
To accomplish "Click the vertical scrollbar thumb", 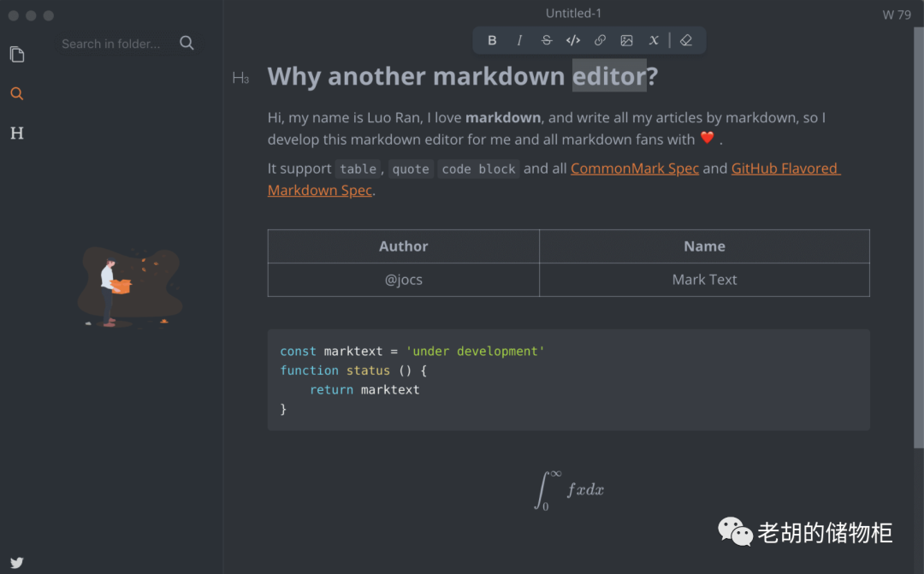I will pos(919,238).
